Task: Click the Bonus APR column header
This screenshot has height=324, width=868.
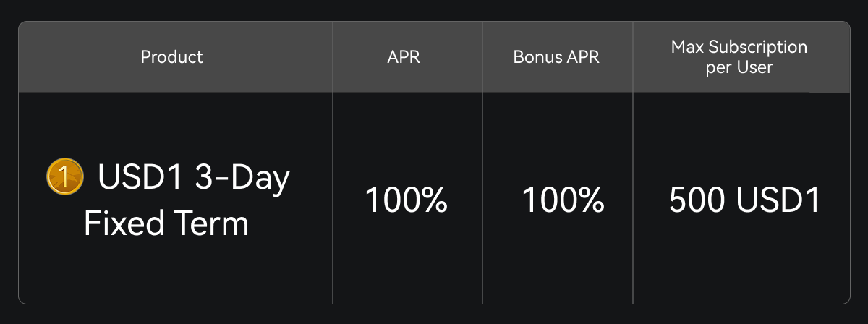Action: tap(556, 57)
